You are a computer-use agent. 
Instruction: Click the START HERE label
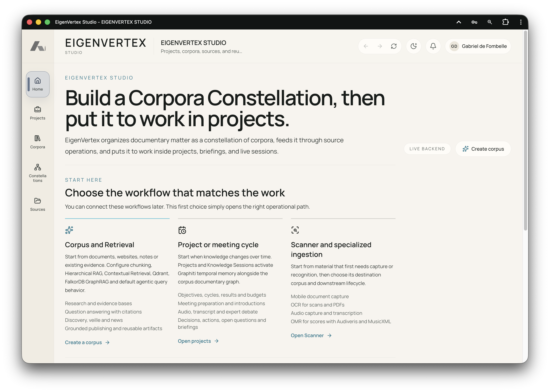[x=84, y=180]
